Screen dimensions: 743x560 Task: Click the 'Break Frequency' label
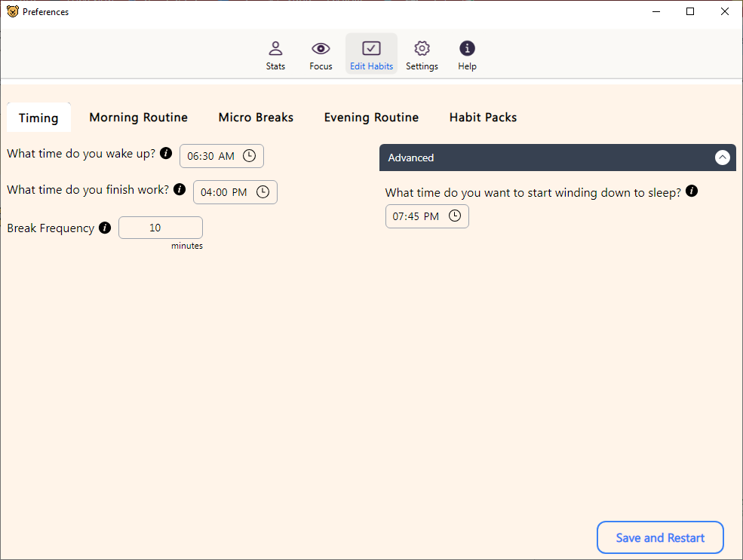(51, 228)
